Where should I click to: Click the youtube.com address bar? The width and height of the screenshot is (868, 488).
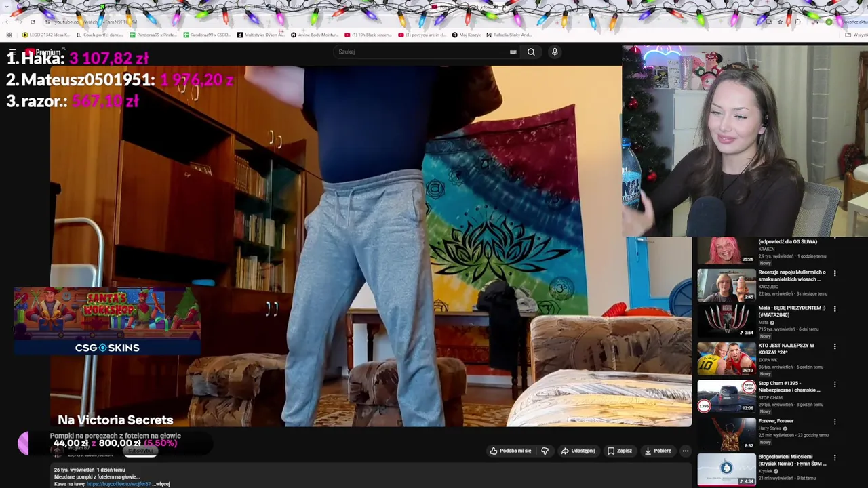coord(407,22)
